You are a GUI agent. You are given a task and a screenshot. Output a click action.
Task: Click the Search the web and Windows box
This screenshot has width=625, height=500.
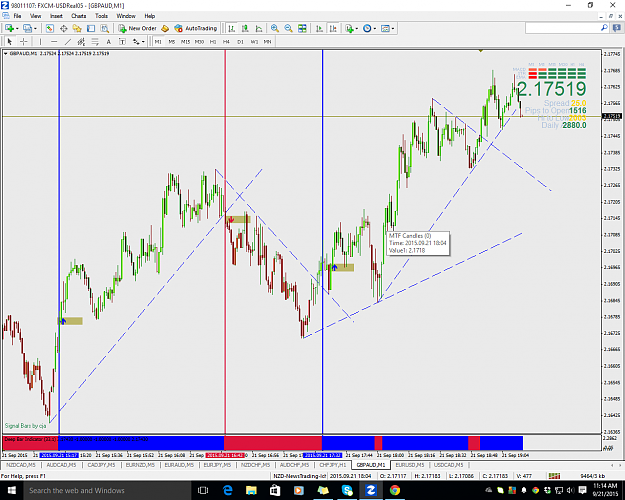(x=107, y=490)
